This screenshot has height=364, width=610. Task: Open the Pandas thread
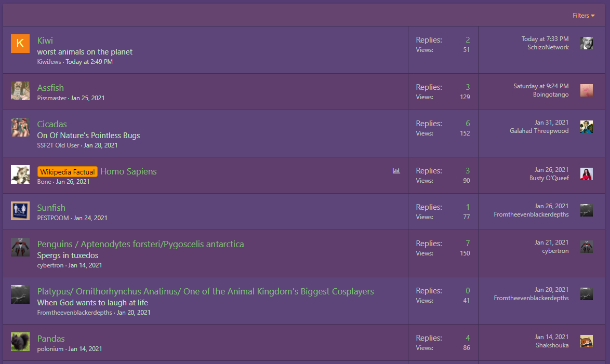[x=51, y=339]
